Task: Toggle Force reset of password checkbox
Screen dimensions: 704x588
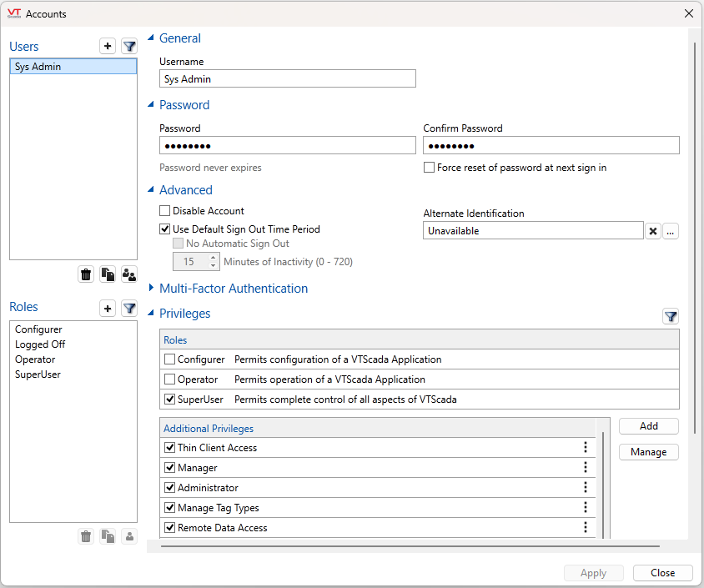Action: click(429, 168)
